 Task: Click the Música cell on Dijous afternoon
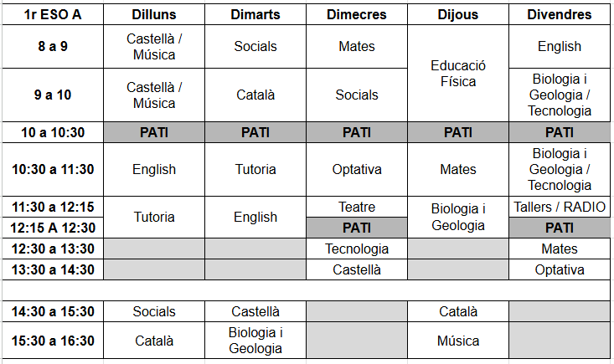(x=457, y=341)
